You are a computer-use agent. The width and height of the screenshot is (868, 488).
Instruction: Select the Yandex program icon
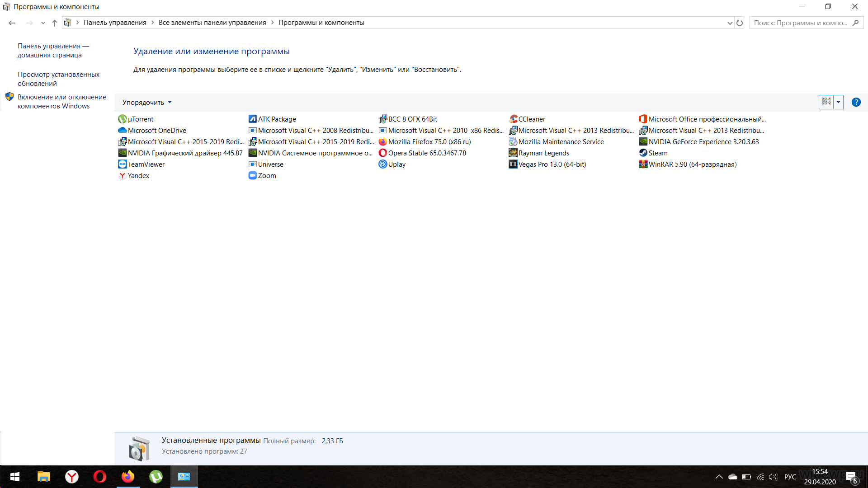pos(122,176)
